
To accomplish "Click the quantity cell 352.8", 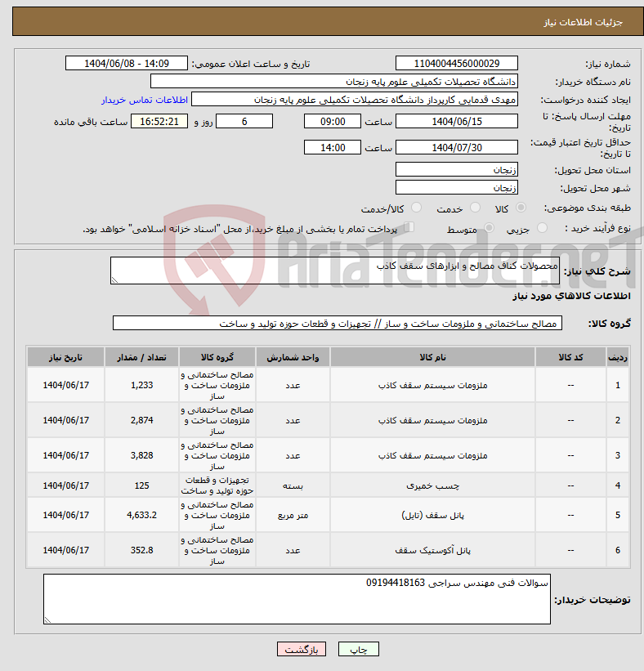I will tap(141, 550).
